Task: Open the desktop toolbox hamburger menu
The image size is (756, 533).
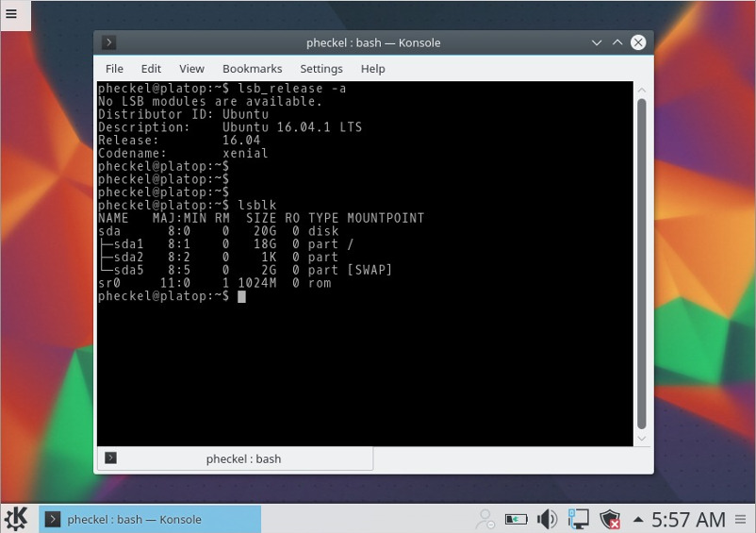Action: [x=11, y=13]
